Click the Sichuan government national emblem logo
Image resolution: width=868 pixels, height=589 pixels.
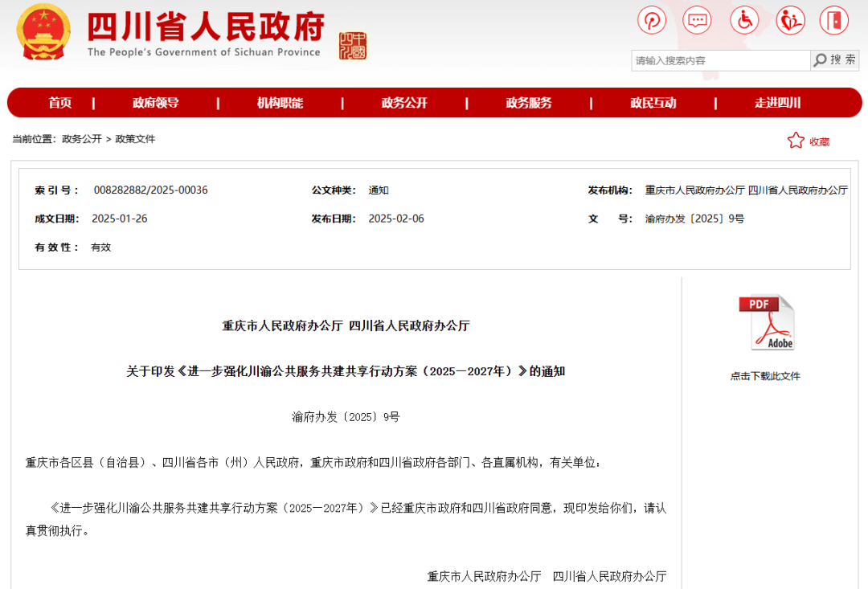(x=44, y=32)
